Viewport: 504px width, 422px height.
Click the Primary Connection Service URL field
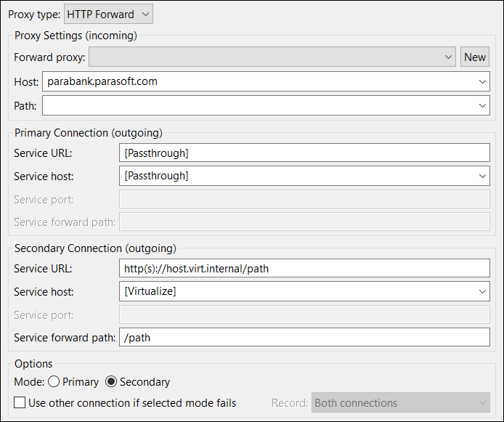pos(304,153)
